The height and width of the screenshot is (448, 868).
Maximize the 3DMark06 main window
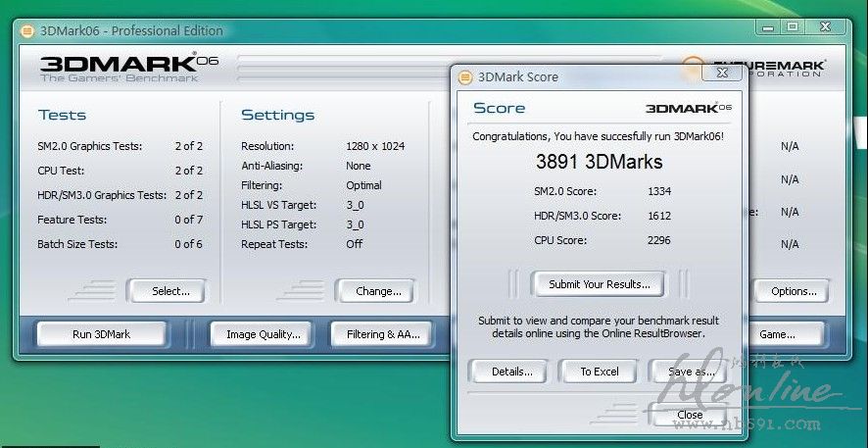coord(793,27)
